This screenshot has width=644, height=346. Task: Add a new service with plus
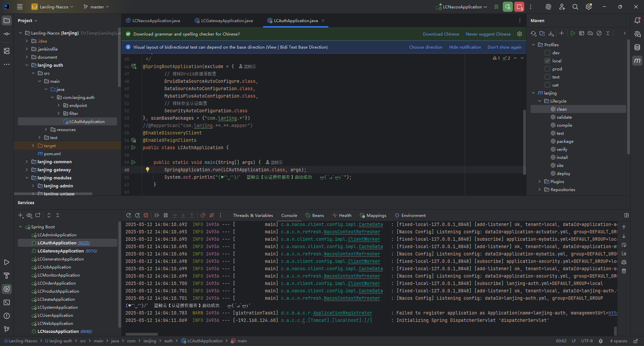point(20,215)
